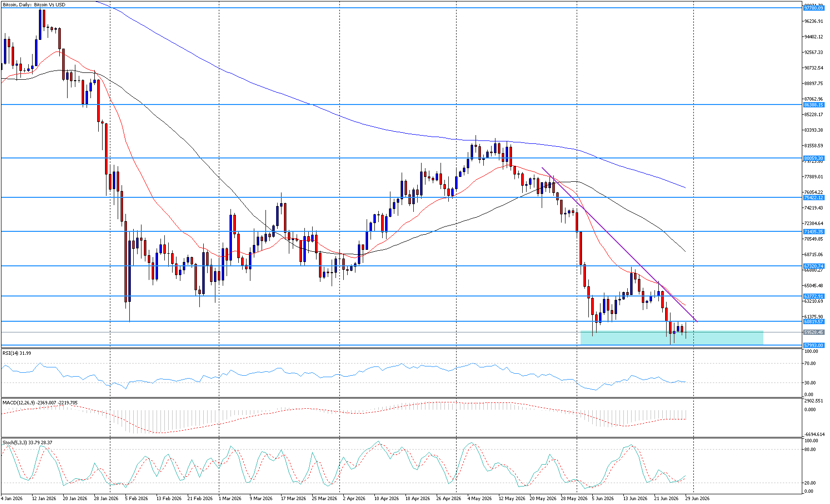The height and width of the screenshot is (504, 830).
Task: Click the 72384.64 price axis value
Action: [x=813, y=224]
